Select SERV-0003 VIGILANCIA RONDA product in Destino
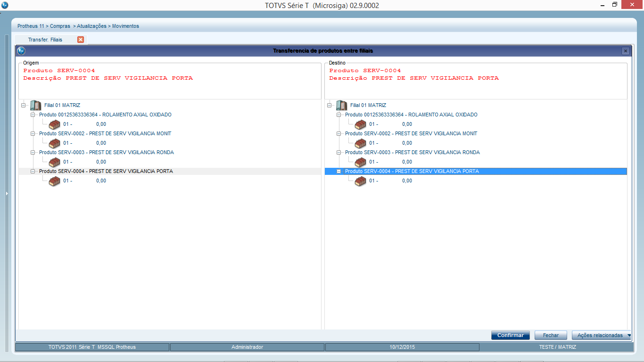The image size is (644, 362). pyautogui.click(x=413, y=152)
